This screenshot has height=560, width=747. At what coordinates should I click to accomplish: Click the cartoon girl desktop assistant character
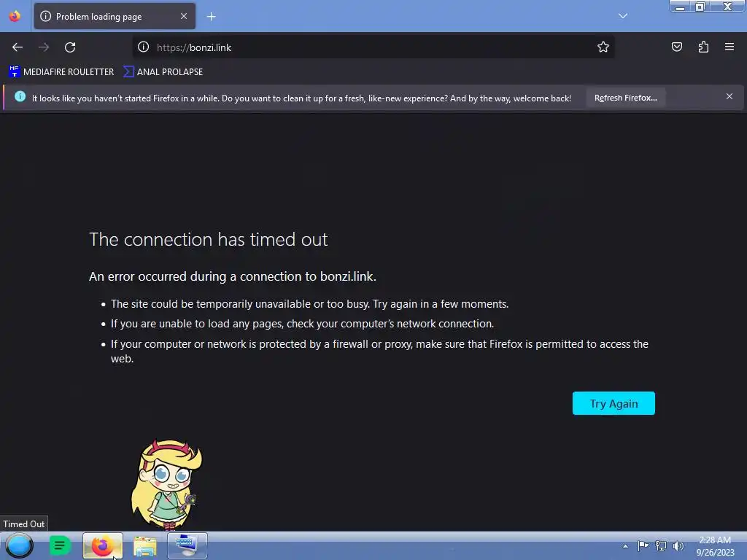click(166, 485)
